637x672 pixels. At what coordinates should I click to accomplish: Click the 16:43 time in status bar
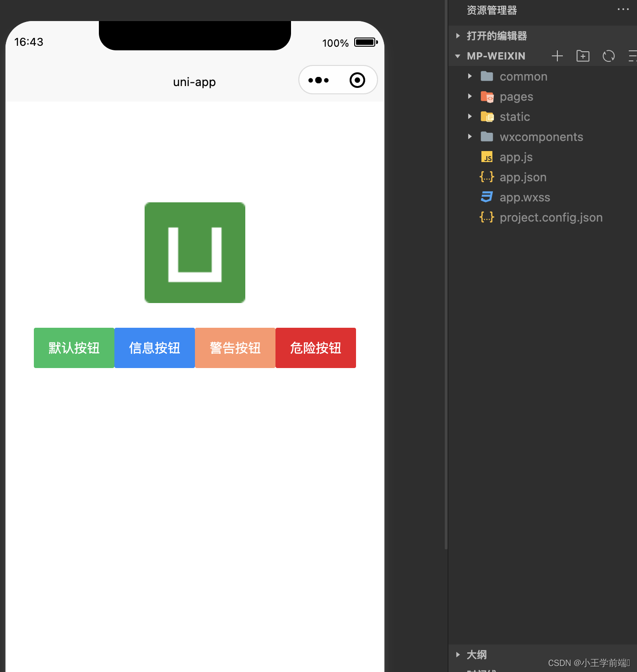pos(29,42)
